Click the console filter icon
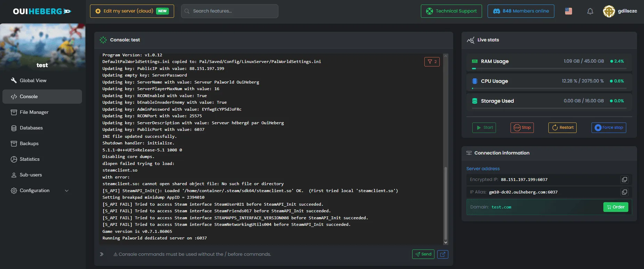644x269 pixels. tap(432, 62)
